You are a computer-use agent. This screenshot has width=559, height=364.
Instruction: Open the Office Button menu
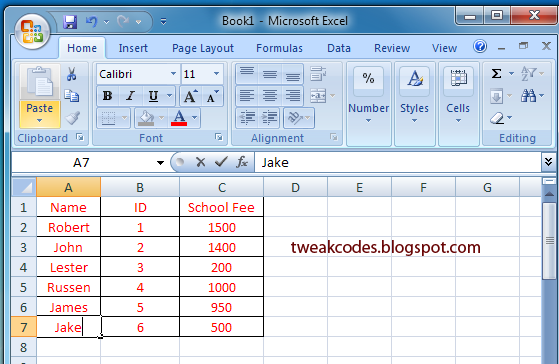32,32
